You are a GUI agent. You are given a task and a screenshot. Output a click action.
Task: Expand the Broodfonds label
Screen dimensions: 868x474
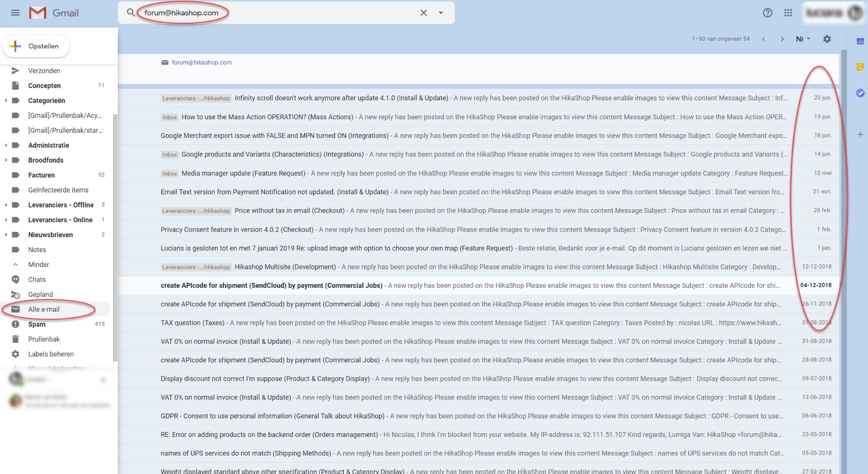(6, 160)
